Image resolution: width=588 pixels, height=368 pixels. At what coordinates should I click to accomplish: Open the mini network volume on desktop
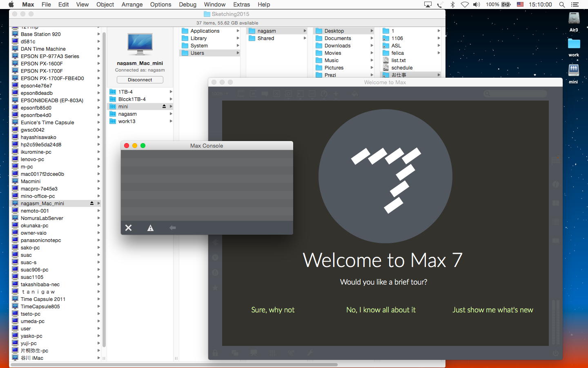[574, 70]
